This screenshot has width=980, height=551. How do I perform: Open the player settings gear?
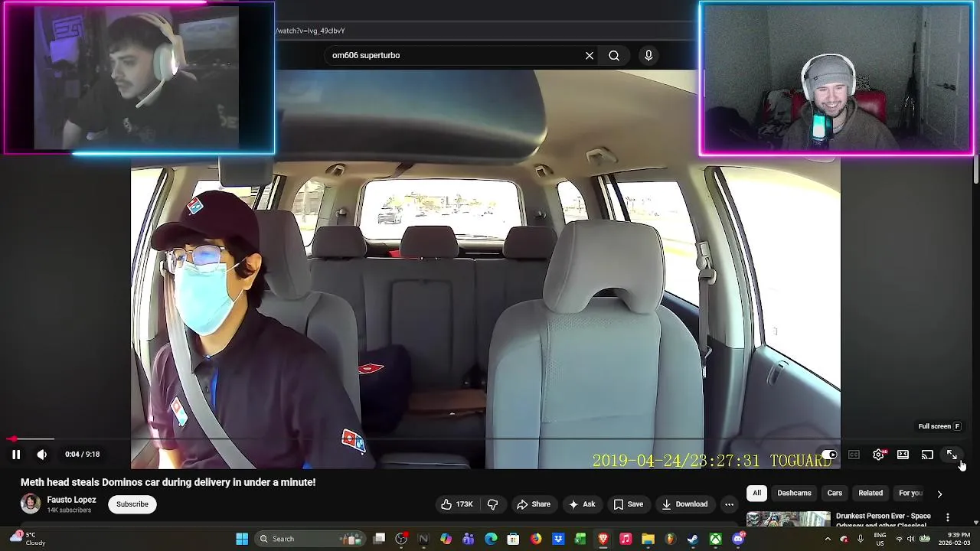pyautogui.click(x=878, y=455)
